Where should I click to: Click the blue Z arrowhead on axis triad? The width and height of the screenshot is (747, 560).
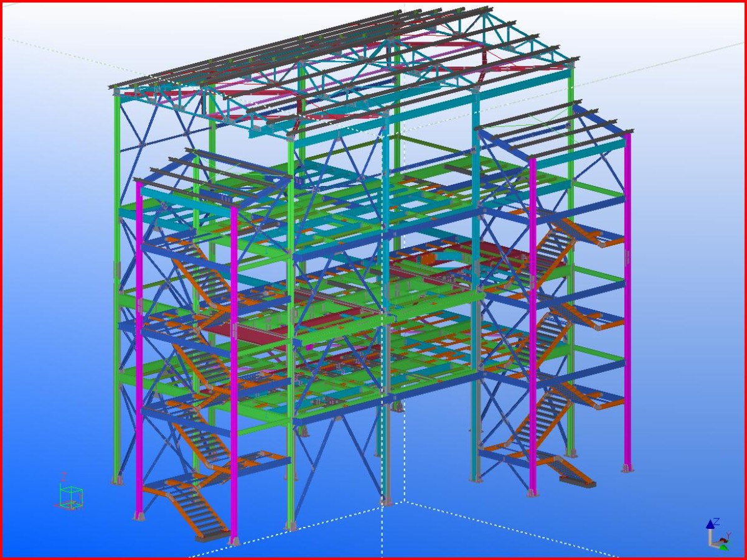point(710,525)
